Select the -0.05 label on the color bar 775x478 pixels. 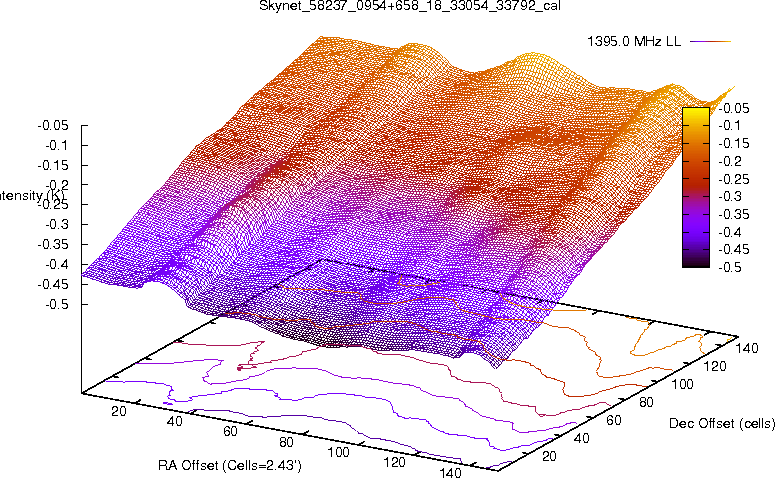[733, 108]
